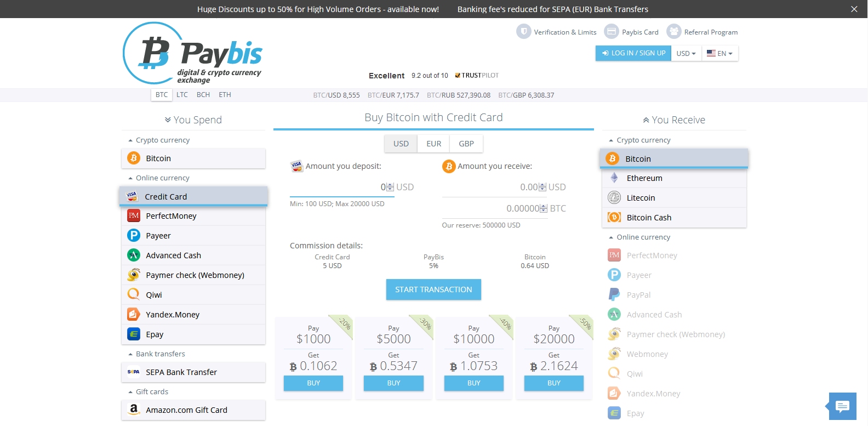Viewport: 868px width, 426px height.
Task: Select Litecoin icon under You Receive
Action: (614, 197)
